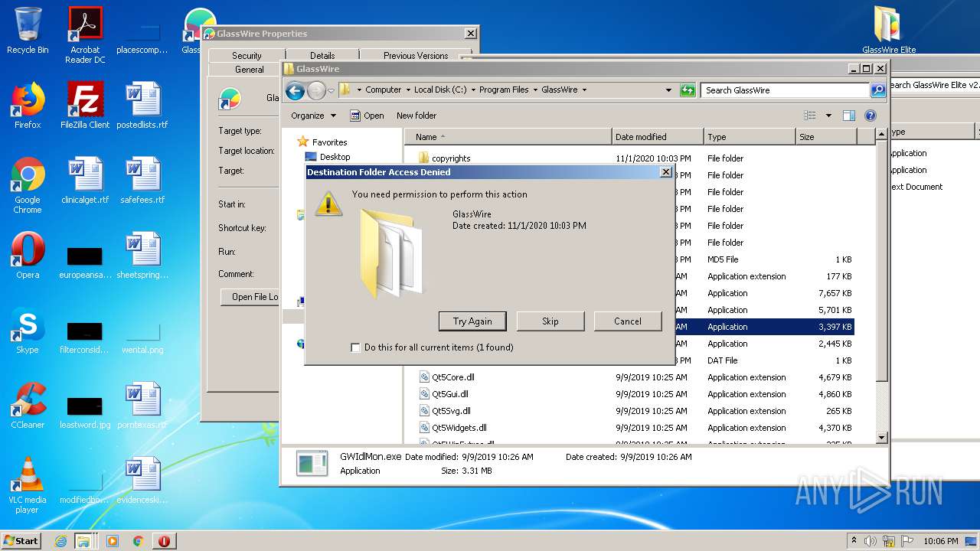Viewport: 980px width, 551px height.
Task: Click Chrome icon in the taskbar
Action: (x=138, y=541)
